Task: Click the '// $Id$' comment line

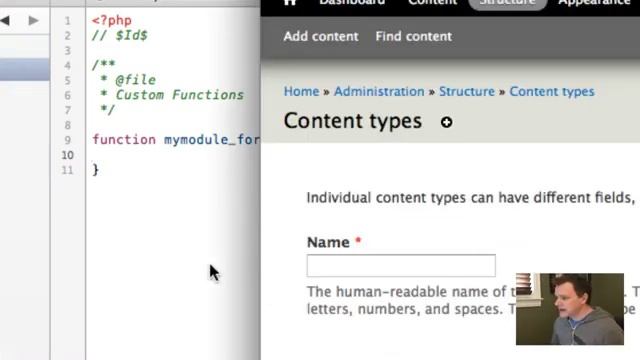Action: coord(120,36)
